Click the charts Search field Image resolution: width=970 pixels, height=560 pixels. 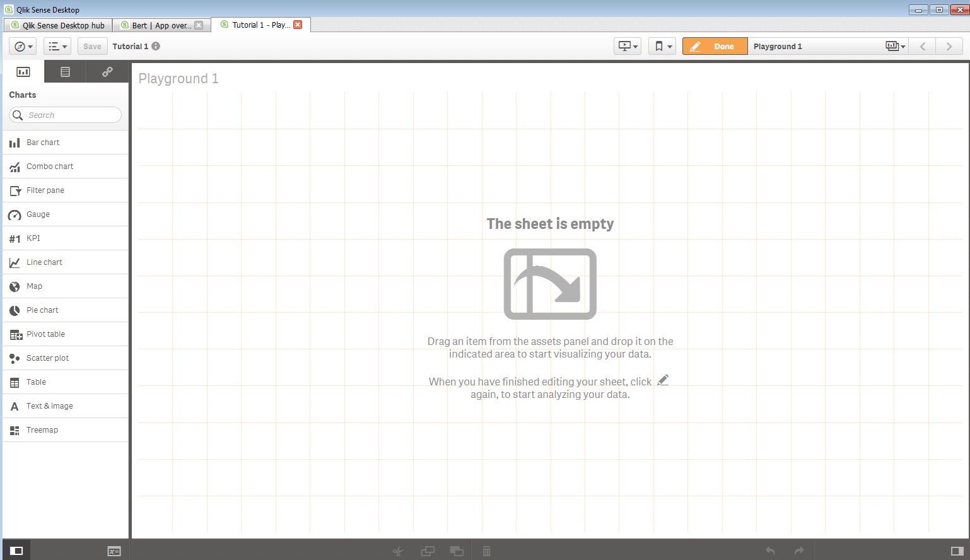click(65, 115)
